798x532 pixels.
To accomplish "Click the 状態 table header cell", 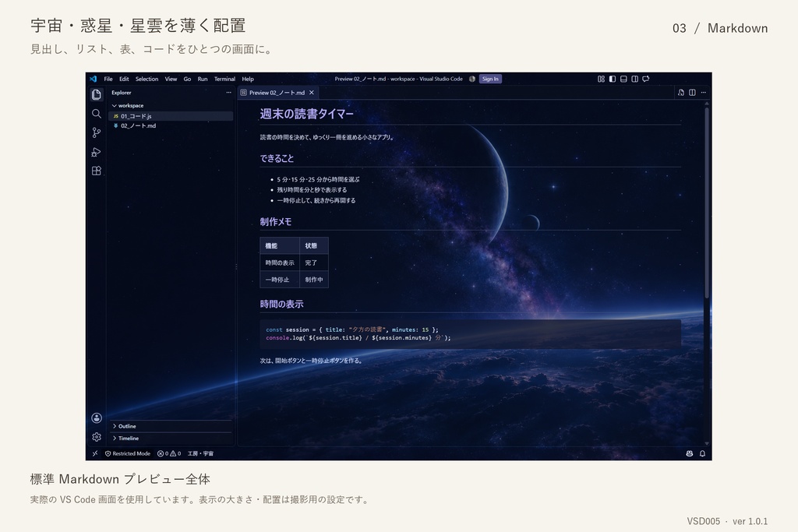I will click(314, 245).
